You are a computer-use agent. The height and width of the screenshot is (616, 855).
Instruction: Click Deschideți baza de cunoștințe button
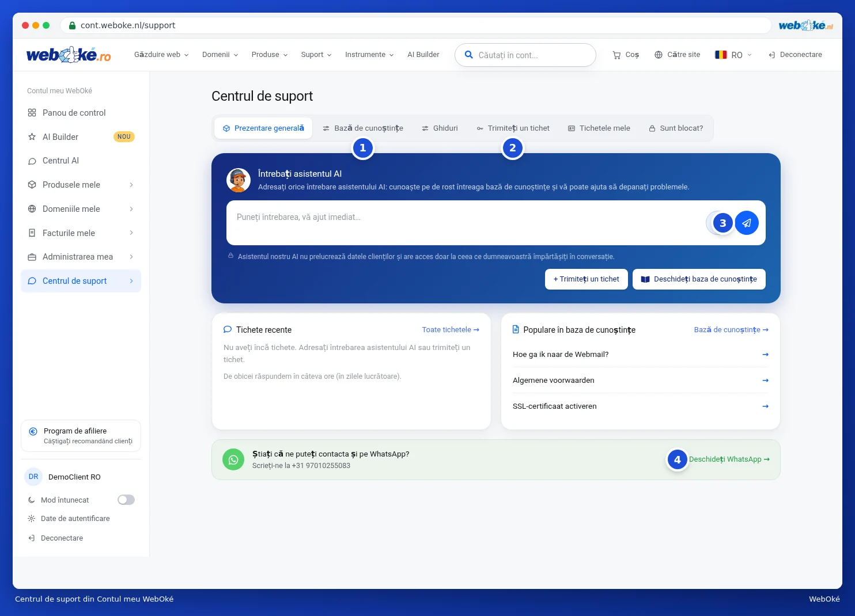[x=699, y=279]
